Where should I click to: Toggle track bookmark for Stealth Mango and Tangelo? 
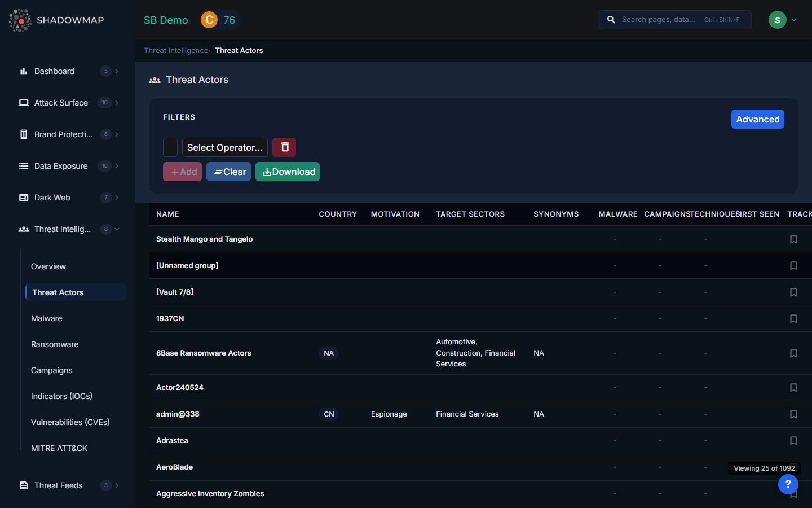tap(793, 239)
